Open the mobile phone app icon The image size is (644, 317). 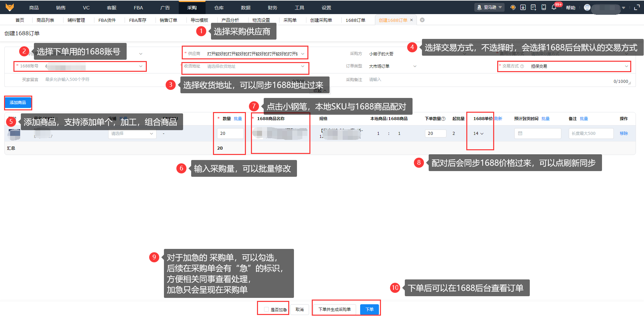tap(544, 7)
